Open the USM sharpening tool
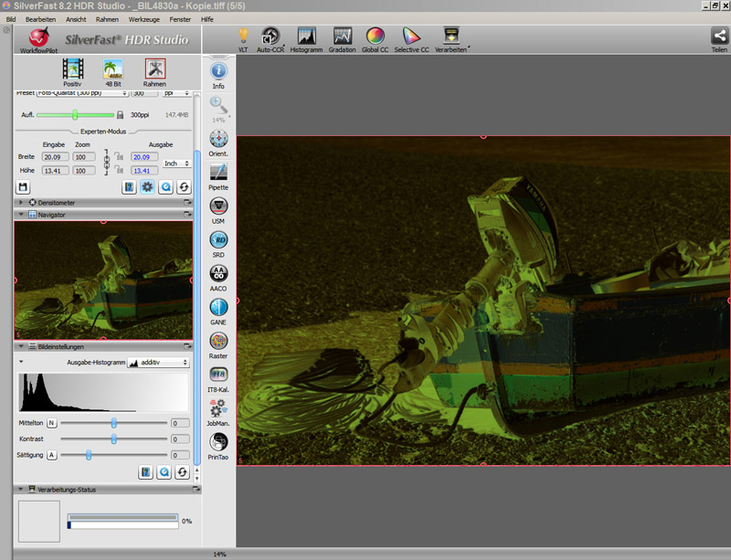The width and height of the screenshot is (731, 560). 218,205
